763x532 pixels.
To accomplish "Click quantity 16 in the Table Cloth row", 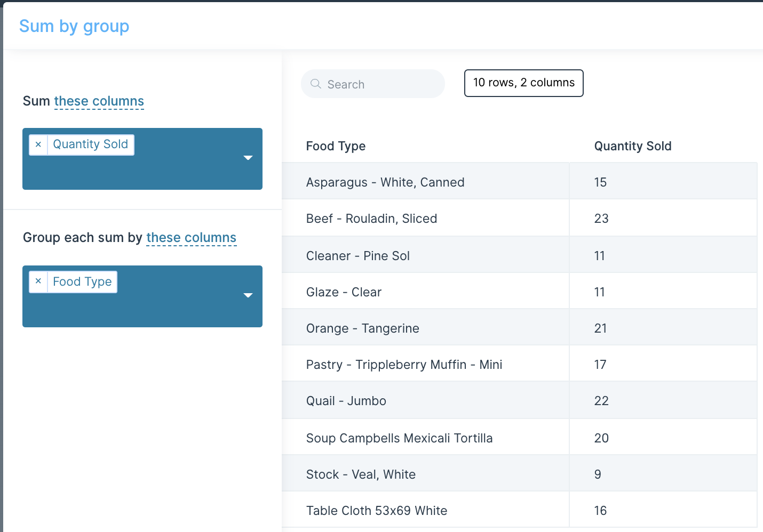I will [663, 510].
